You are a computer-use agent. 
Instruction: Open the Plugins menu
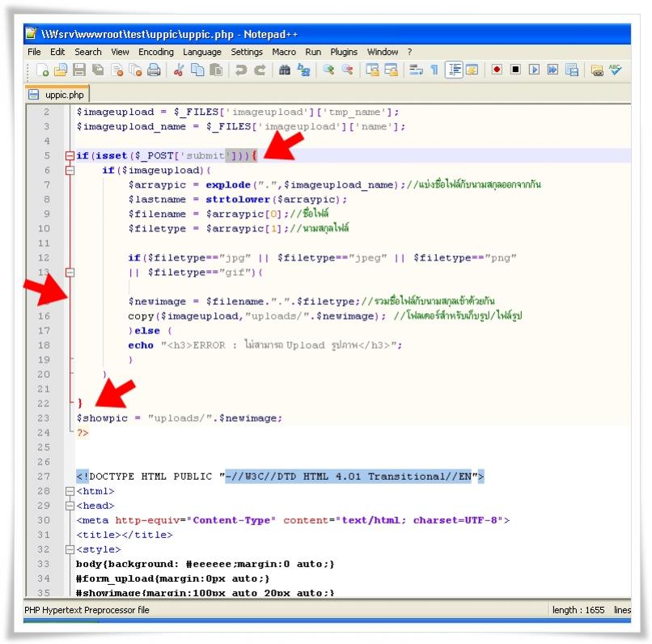tap(344, 52)
